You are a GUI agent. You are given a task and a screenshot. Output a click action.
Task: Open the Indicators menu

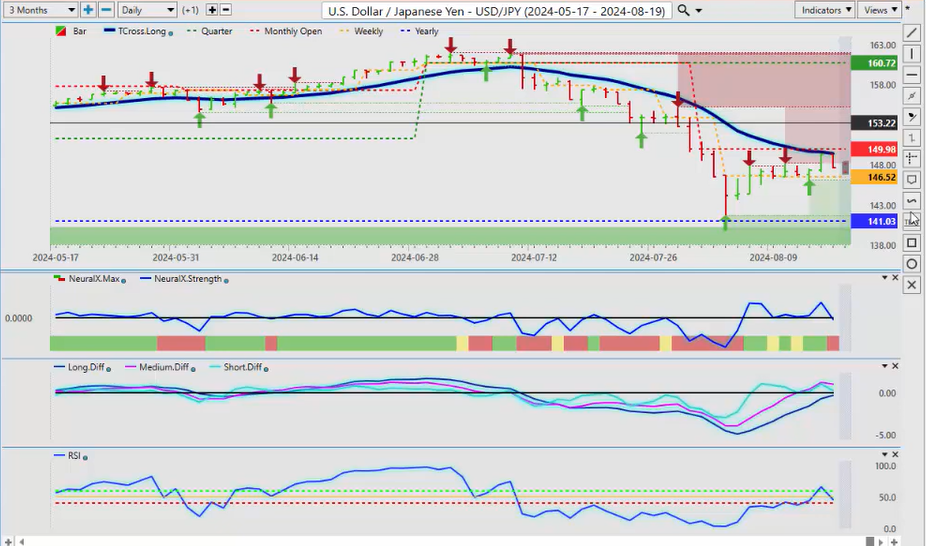826,10
